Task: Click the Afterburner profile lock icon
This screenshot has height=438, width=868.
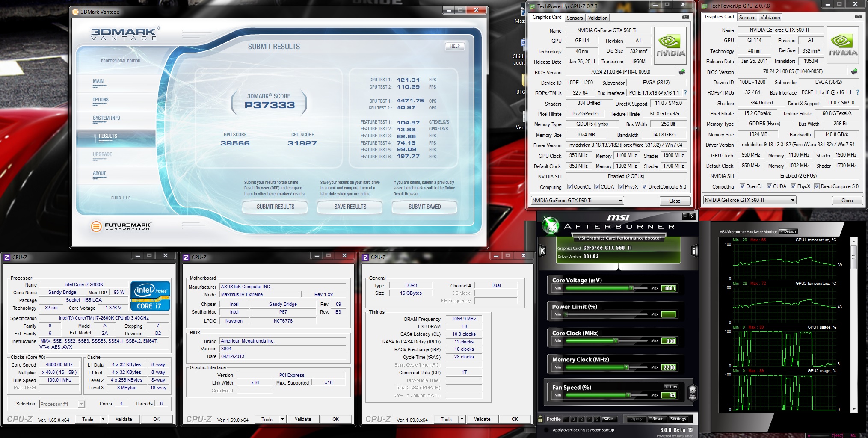Action: [x=541, y=419]
